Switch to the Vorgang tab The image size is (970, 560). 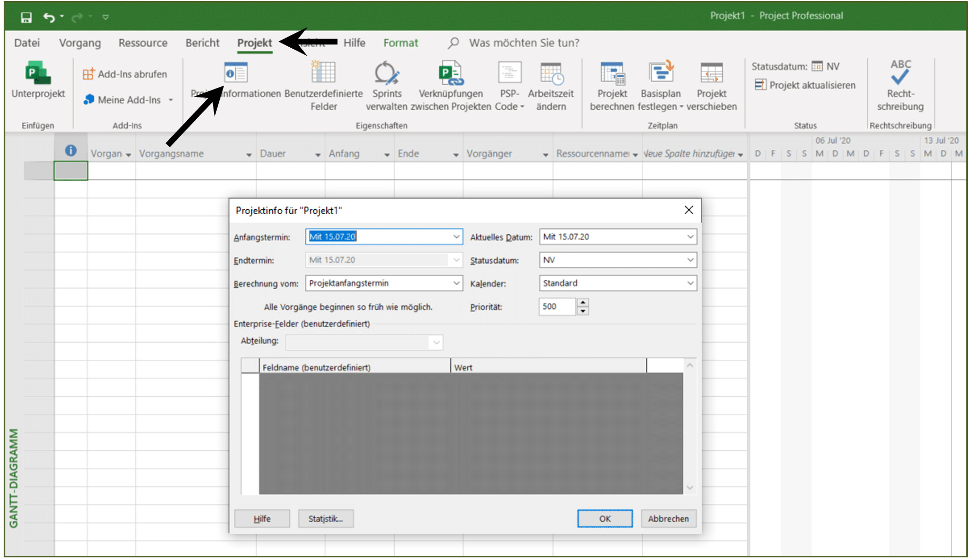click(x=80, y=43)
